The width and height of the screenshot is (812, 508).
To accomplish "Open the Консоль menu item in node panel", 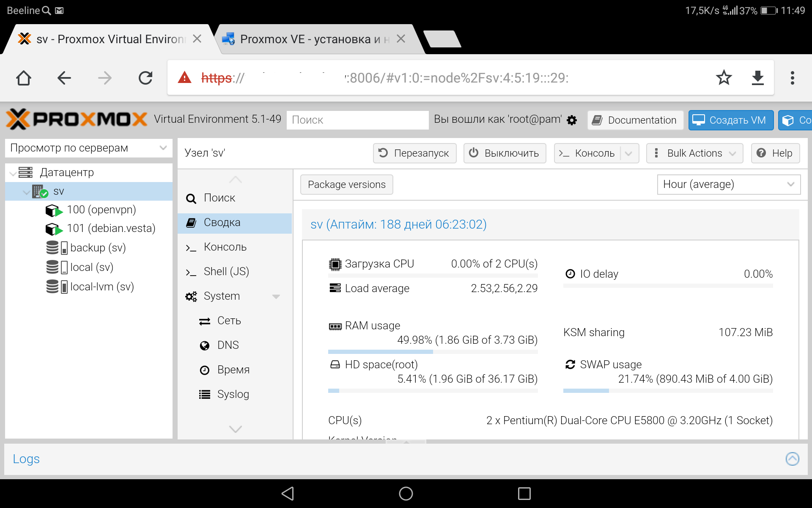I will coord(235,247).
